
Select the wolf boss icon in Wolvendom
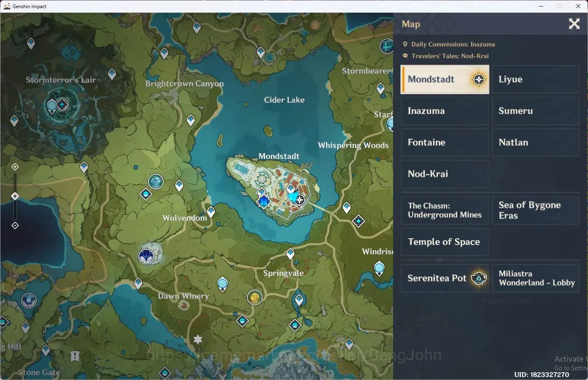(146, 256)
